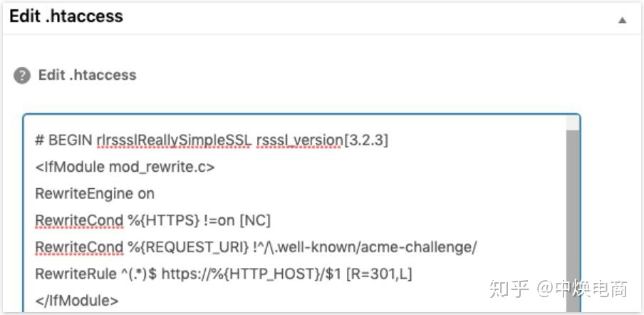Image resolution: width=644 pixels, height=315 pixels.
Task: Click the question mark help icon
Action: tap(22, 76)
